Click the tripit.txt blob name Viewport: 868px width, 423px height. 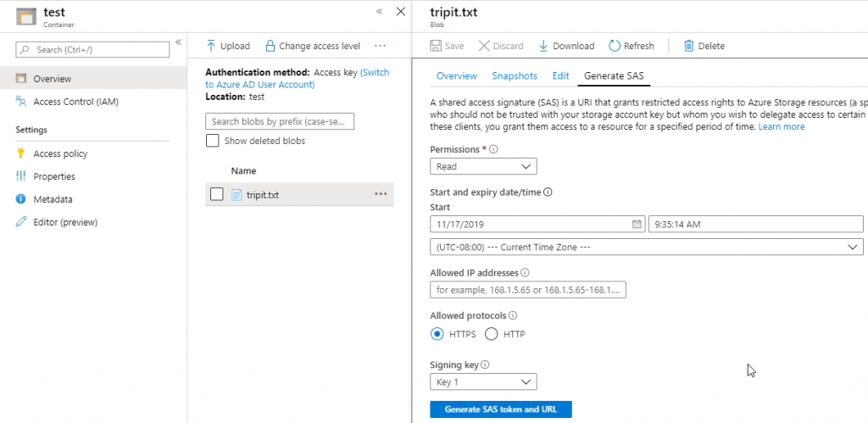coord(263,195)
